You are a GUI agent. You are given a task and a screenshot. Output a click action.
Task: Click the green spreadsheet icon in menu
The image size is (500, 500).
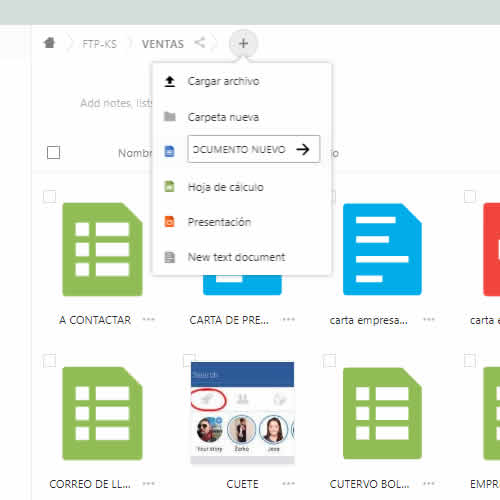coord(170,186)
